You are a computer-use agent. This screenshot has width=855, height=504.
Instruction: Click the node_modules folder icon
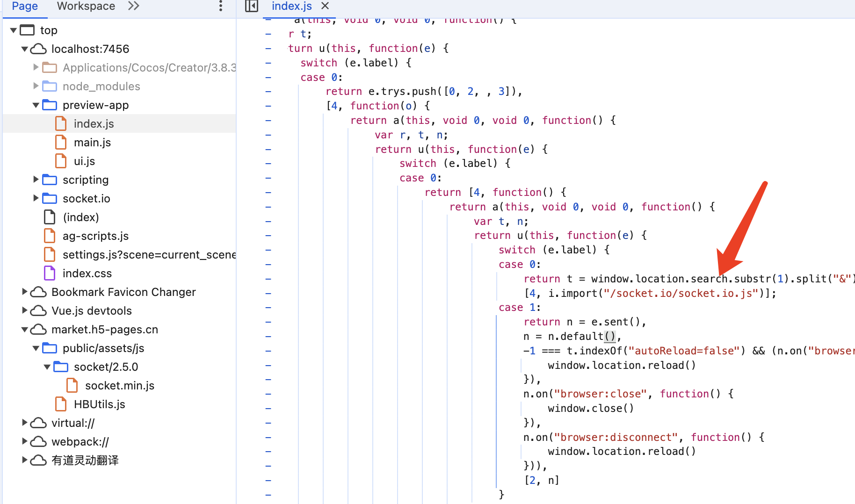pos(50,86)
